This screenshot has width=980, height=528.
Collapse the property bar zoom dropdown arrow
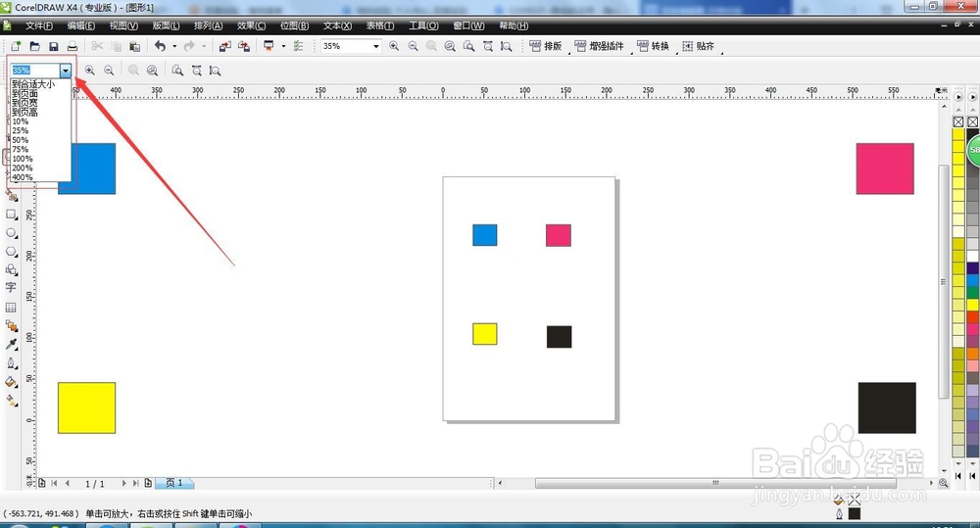pos(66,71)
